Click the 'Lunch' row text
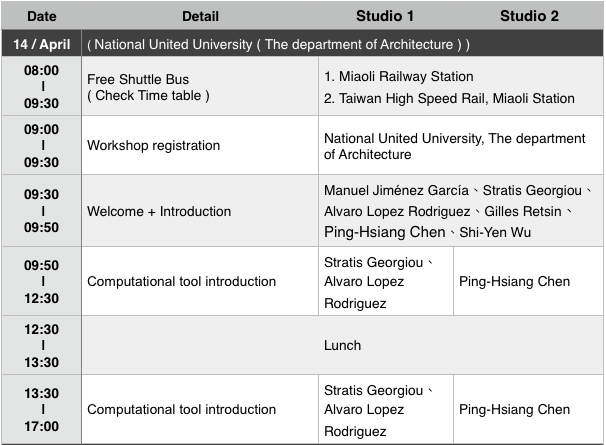 342,345
